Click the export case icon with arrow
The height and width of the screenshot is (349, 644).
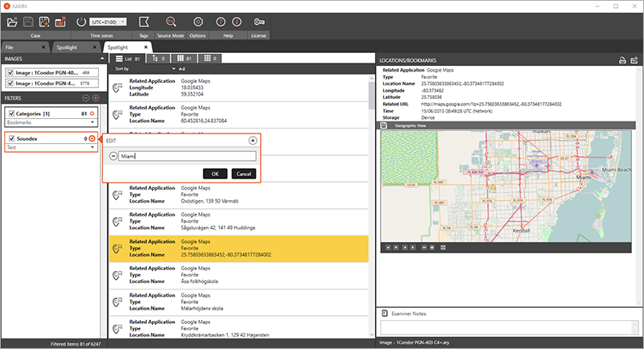[x=60, y=22]
